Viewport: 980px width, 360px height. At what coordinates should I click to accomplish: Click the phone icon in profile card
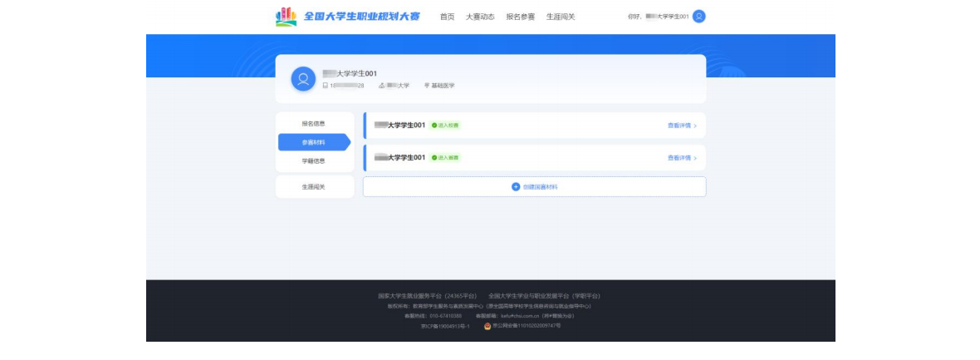tap(326, 86)
